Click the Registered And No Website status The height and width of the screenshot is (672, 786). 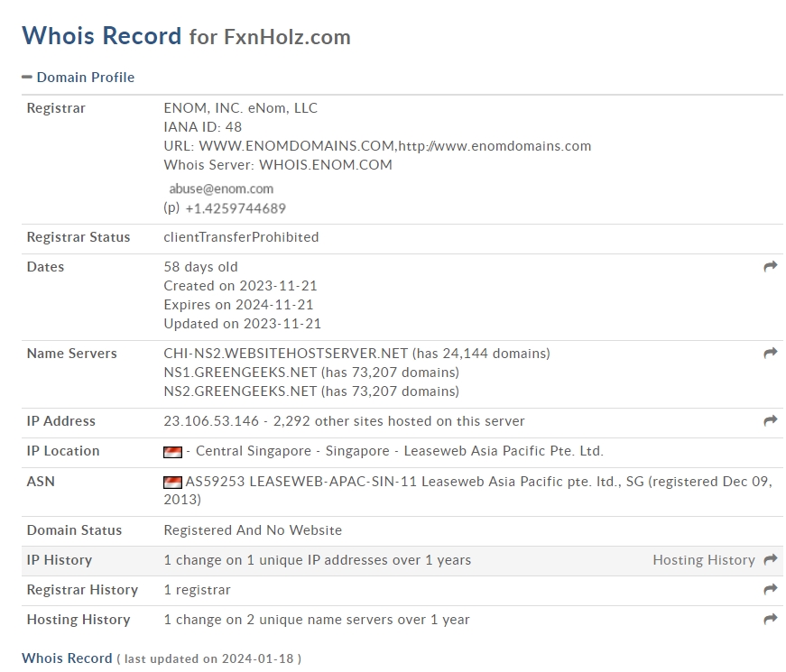tap(253, 530)
